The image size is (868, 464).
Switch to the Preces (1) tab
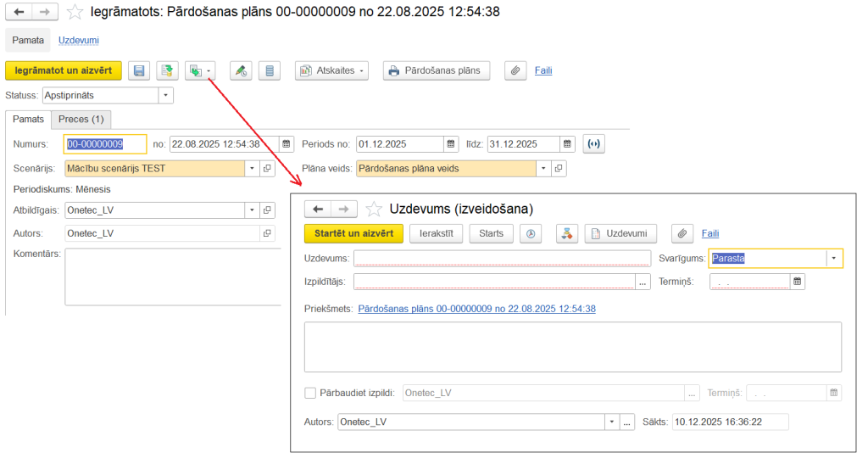point(81,120)
